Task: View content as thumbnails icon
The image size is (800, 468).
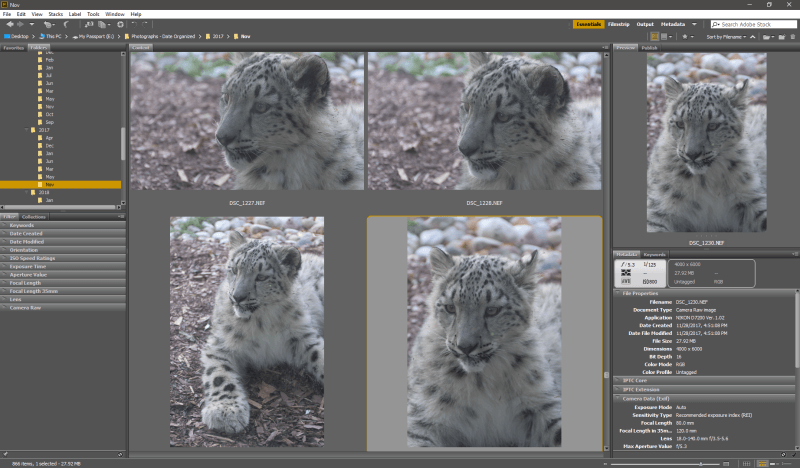Action: [762, 463]
